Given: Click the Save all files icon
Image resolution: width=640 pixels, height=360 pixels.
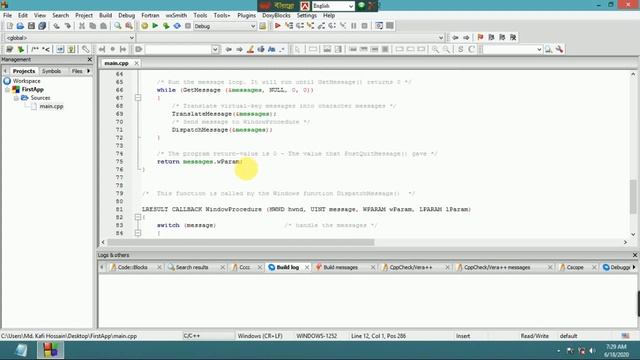Looking at the screenshot, I should (42, 26).
